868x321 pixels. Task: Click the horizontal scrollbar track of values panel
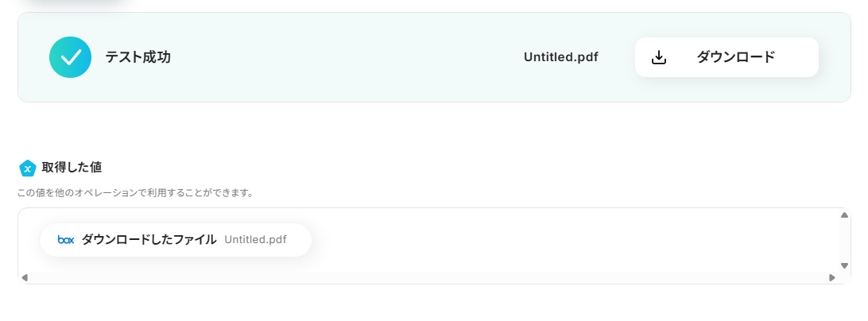(x=429, y=277)
